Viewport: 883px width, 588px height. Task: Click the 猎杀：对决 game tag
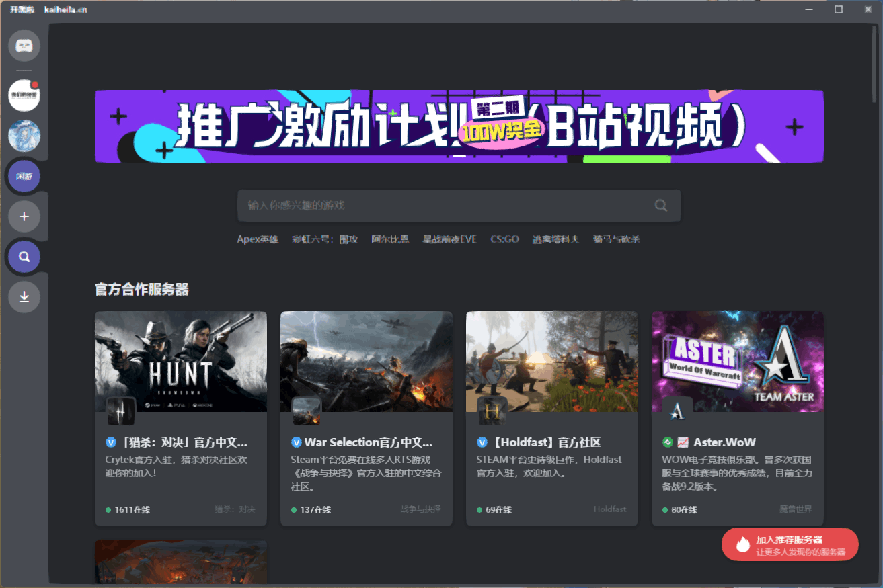tap(235, 509)
